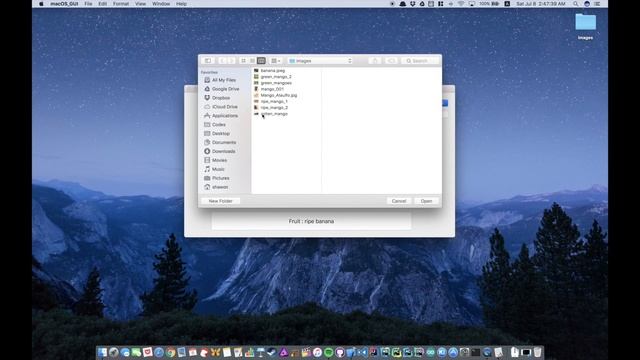
Task: Open the File menu
Action: coord(88,4)
